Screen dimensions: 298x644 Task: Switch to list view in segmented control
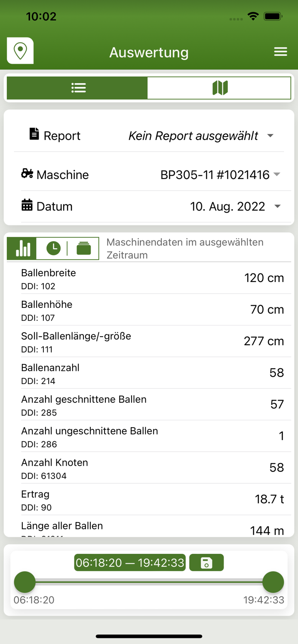point(78,87)
